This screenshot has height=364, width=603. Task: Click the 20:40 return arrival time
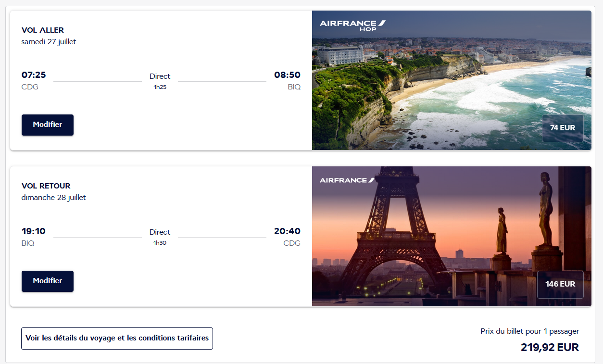(x=287, y=231)
